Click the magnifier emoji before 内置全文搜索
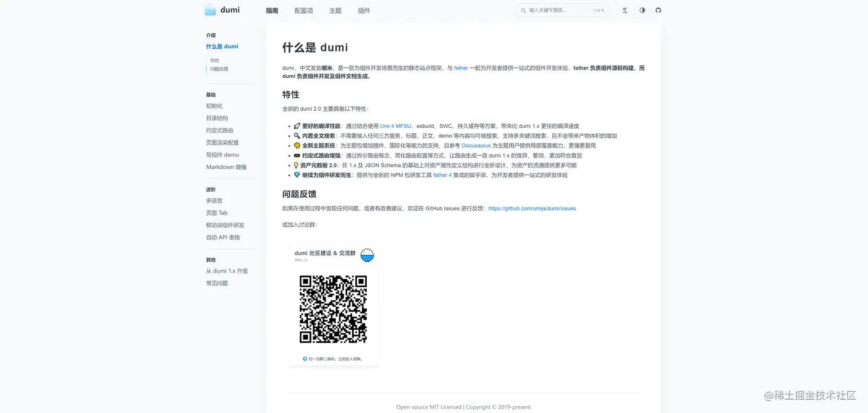868x413 pixels. pos(297,136)
